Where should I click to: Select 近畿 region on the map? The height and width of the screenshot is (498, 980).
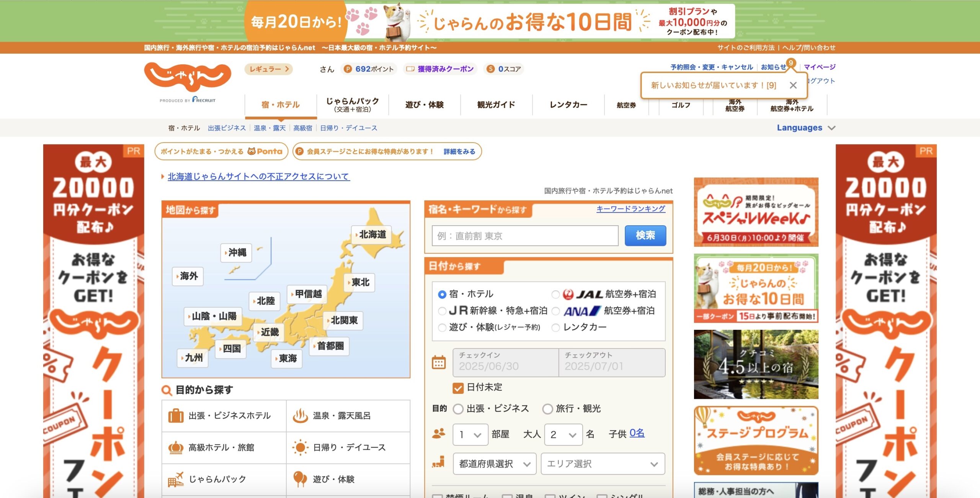269,332
